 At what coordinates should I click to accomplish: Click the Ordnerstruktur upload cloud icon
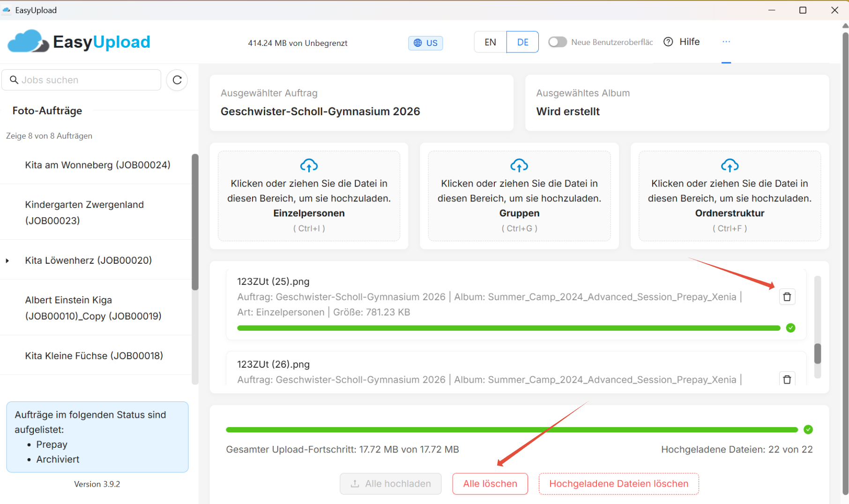pyautogui.click(x=730, y=165)
